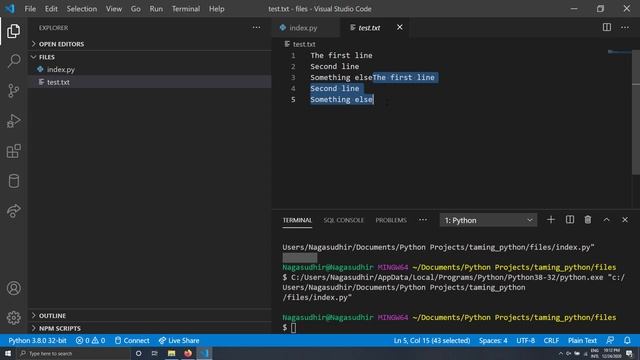Click the Connect button in status bar
Image resolution: width=640 pixels, height=360 pixels.
pos(132,340)
